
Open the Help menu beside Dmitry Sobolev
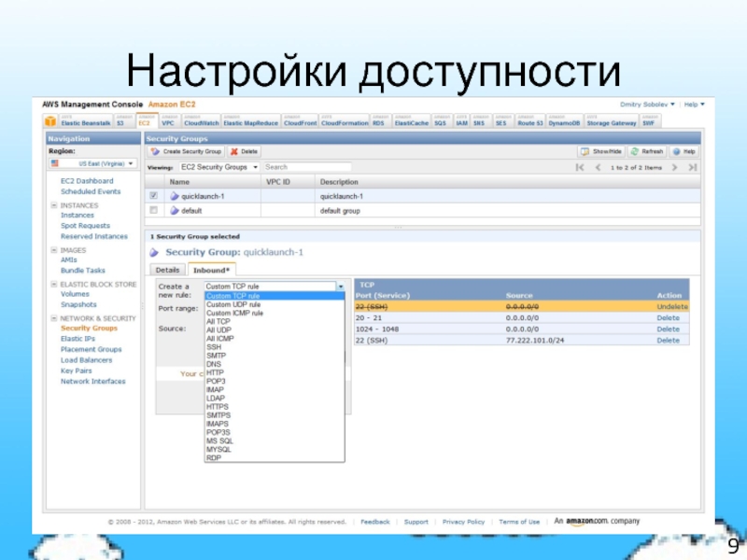pos(694,105)
